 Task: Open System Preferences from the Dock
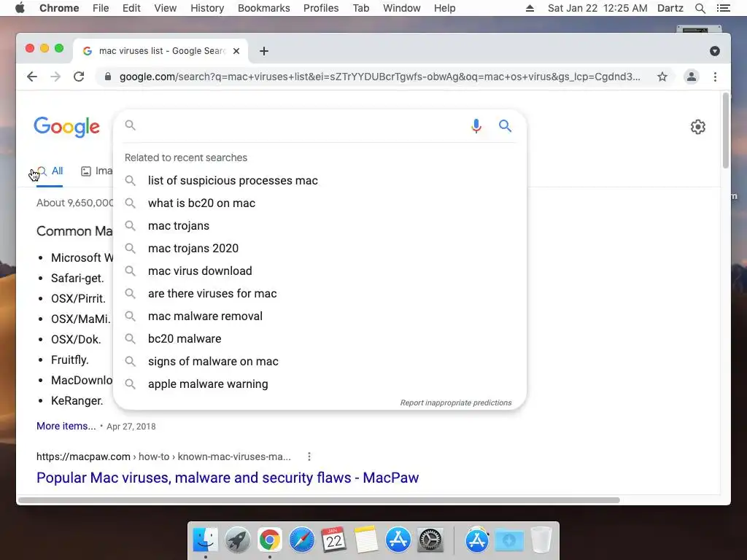click(x=430, y=540)
